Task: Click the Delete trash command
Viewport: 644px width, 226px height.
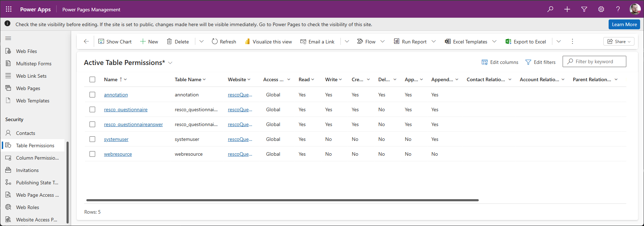Action: click(178, 42)
